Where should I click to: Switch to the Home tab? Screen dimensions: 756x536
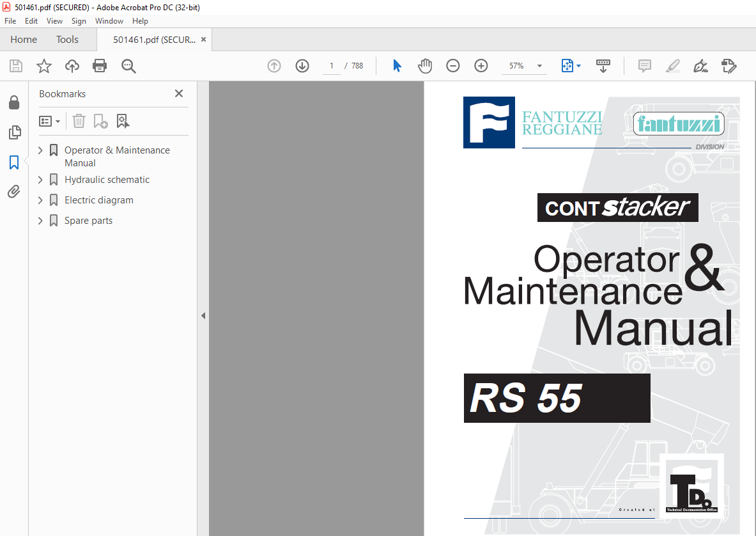(24, 40)
